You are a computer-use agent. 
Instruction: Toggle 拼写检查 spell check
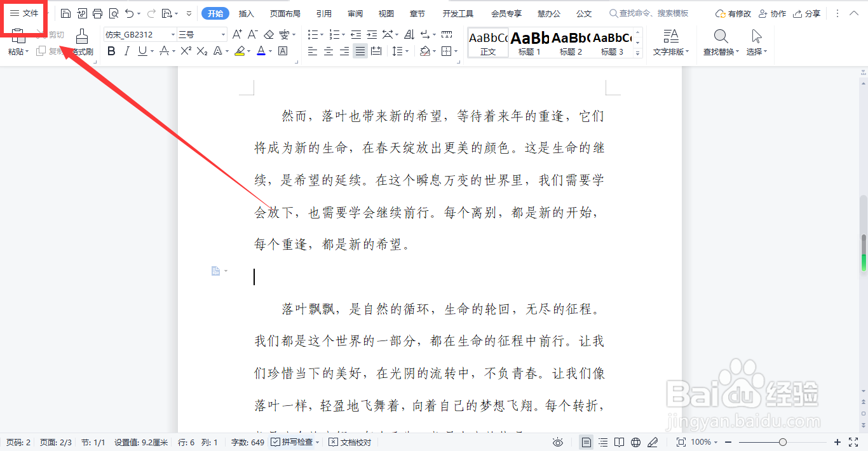coord(295,442)
